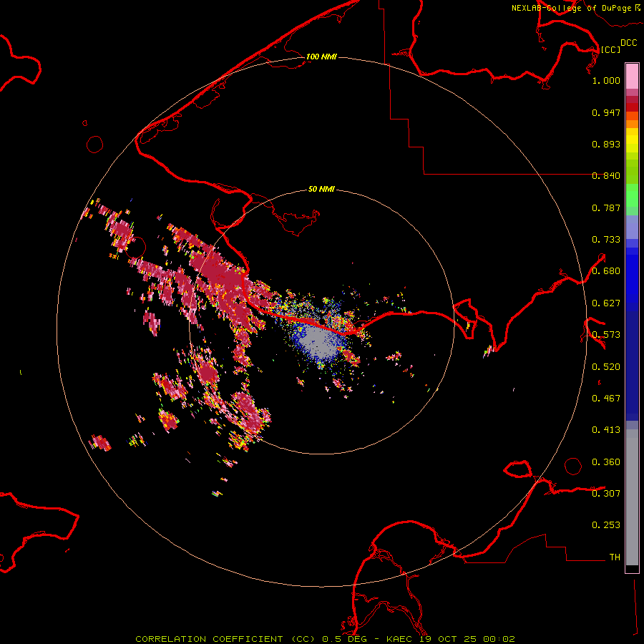Click the 0.520 scale value
644x644 pixels.
tap(606, 367)
